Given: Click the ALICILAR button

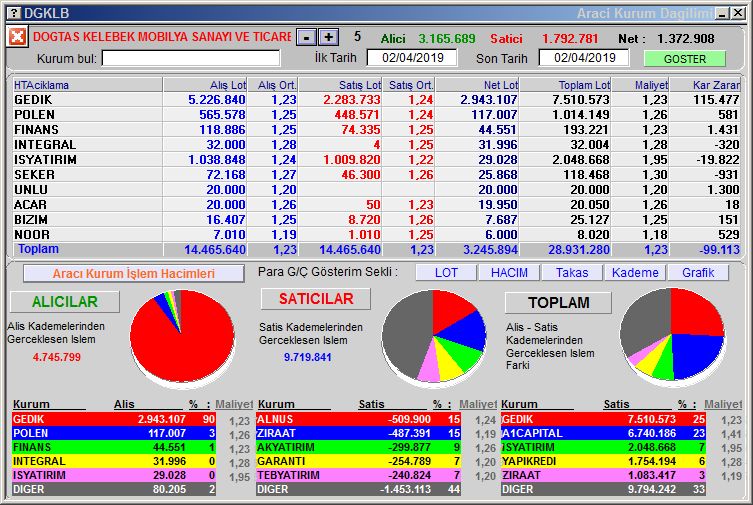Looking at the screenshot, I should point(65,301).
